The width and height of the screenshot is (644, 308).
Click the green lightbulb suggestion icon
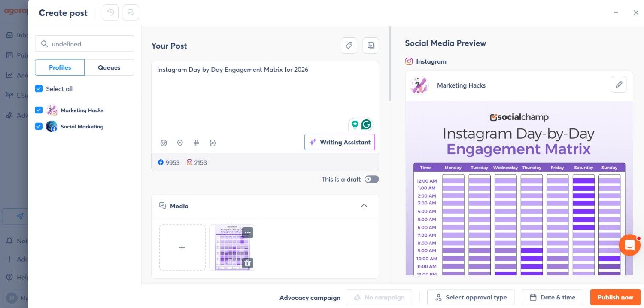355,125
